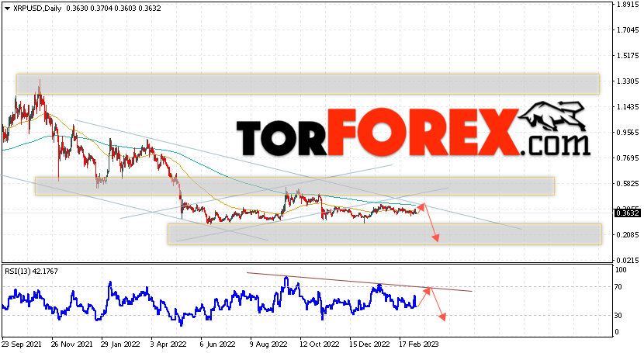Click the 0.5825 price axis label
The height and width of the screenshot is (353, 644).
628,183
